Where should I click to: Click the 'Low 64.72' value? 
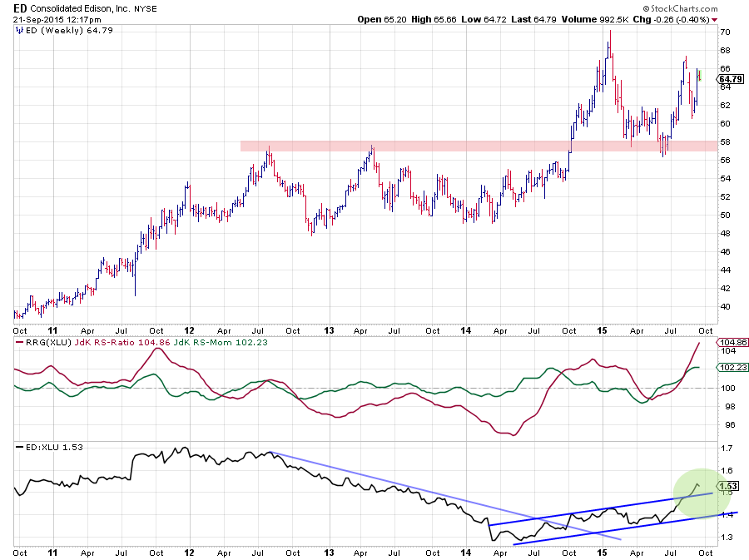click(484, 20)
